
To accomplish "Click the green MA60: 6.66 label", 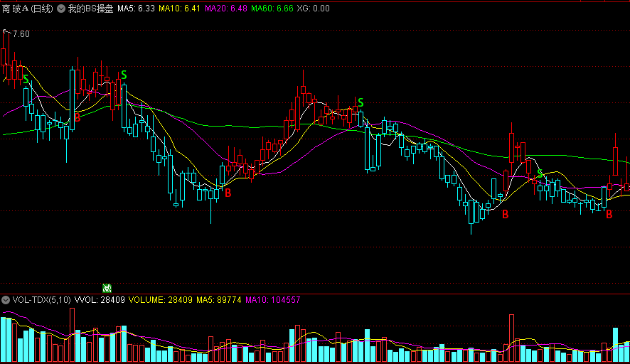I will pos(272,9).
